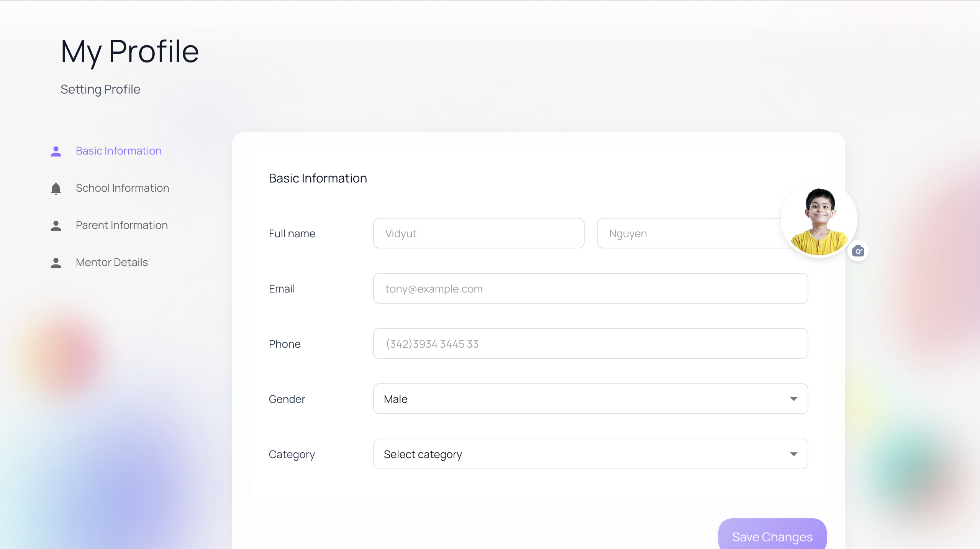Click the Full name label

(292, 233)
